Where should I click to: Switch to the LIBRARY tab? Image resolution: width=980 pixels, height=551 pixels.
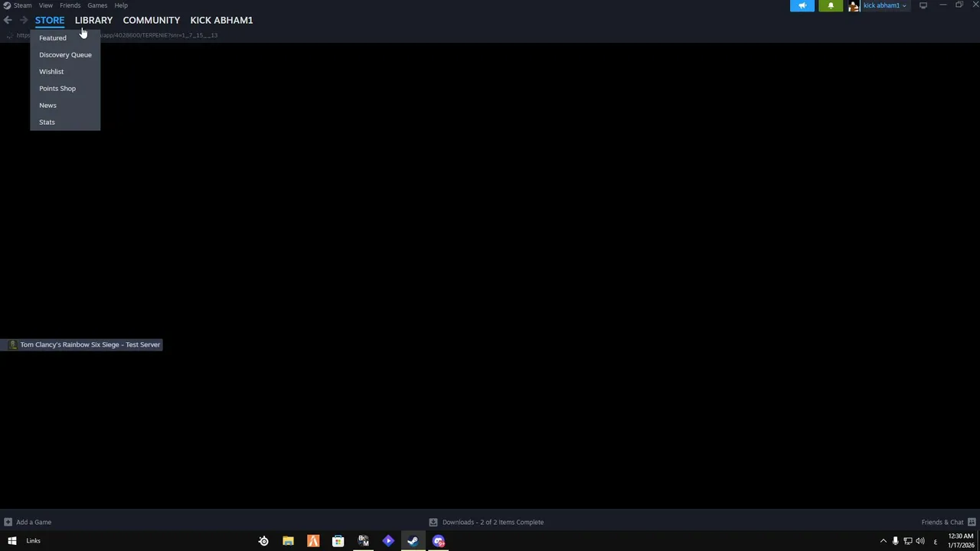tap(93, 20)
